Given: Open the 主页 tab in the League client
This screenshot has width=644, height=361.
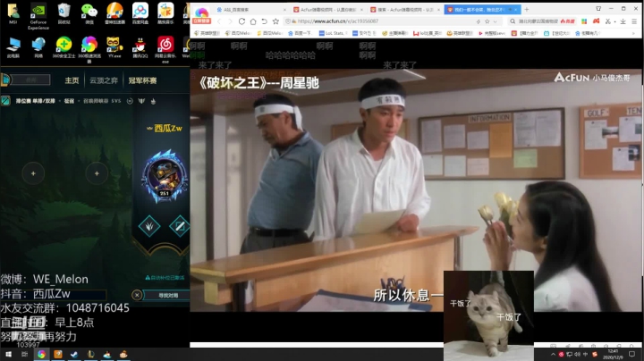Looking at the screenshot, I should (72, 80).
